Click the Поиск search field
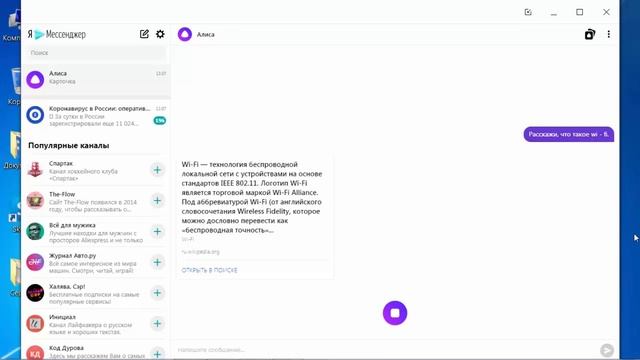Image resolution: width=640 pixels, height=360 pixels. [97, 53]
